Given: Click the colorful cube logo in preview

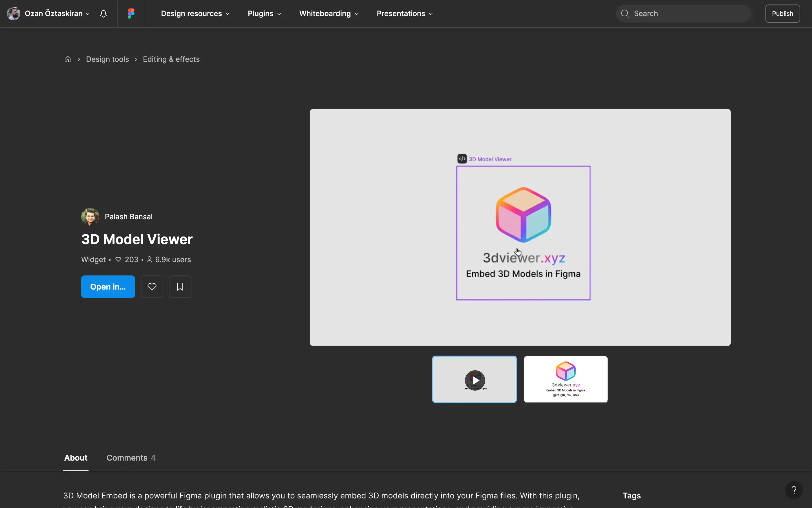Looking at the screenshot, I should pos(524,215).
